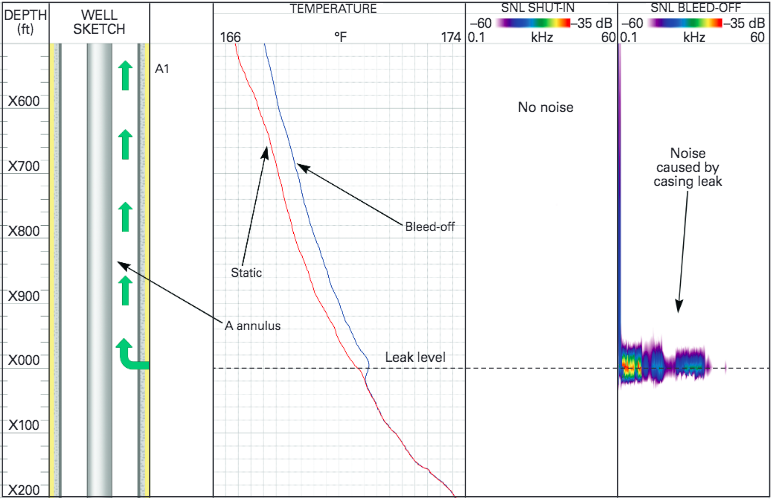Click the A1 label in well sketch
774x500 pixels.
click(x=162, y=69)
